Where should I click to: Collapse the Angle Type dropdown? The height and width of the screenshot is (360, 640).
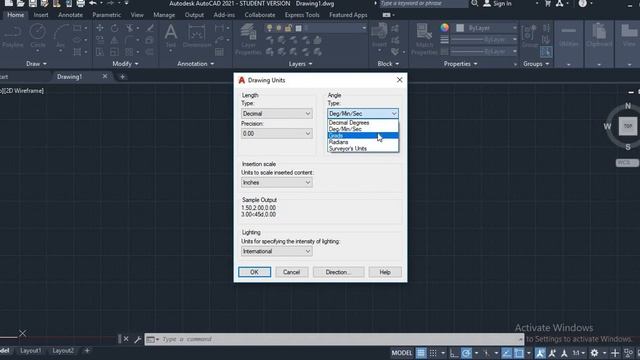363,113
